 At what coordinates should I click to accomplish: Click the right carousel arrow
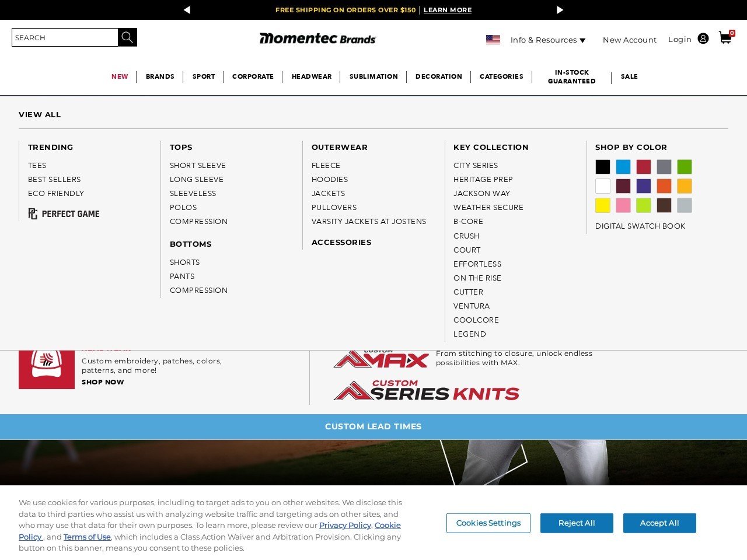click(560, 10)
